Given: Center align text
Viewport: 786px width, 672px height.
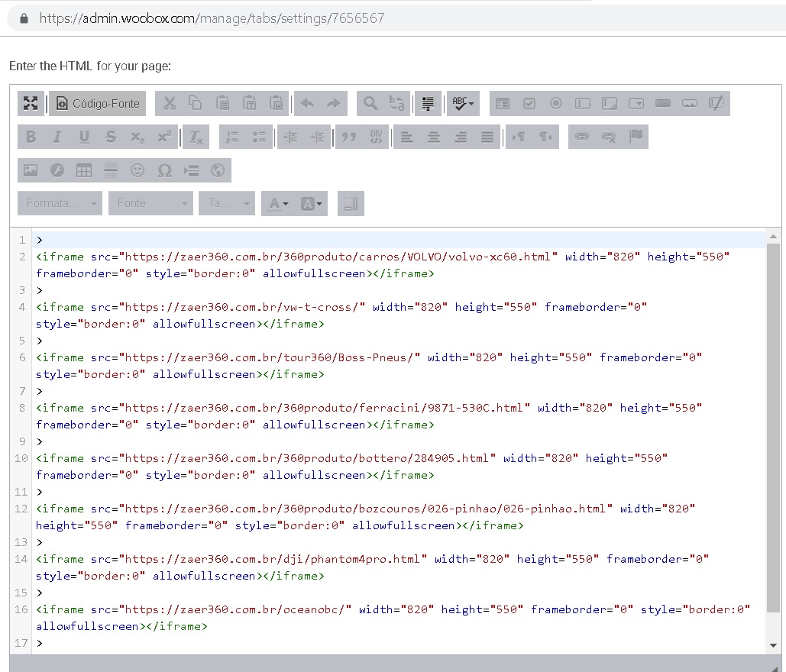Looking at the screenshot, I should (434, 137).
